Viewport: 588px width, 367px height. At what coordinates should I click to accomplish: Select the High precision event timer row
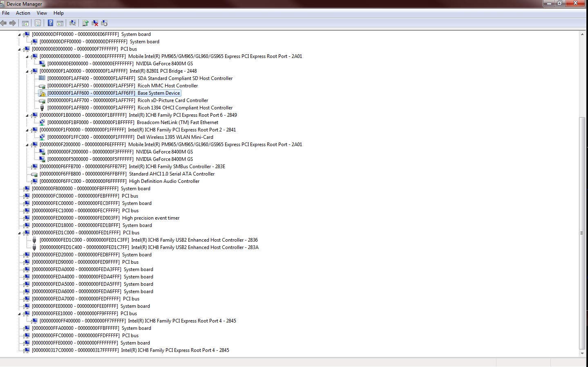coord(106,218)
